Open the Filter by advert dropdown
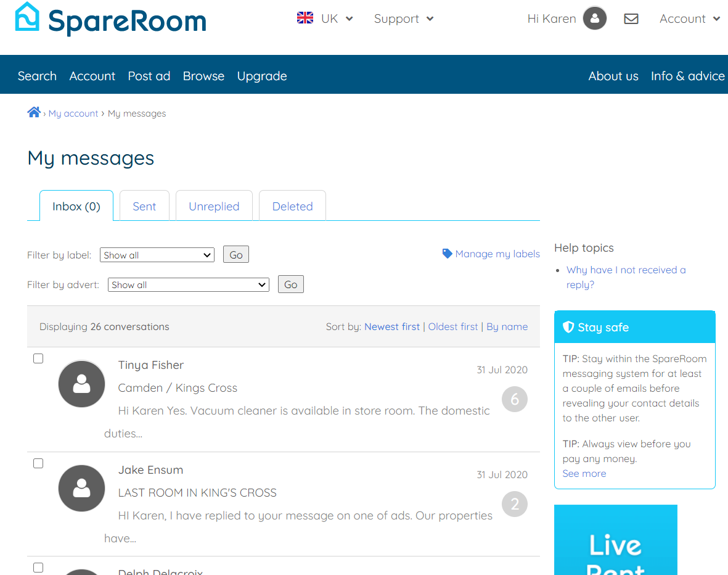This screenshot has height=575, width=728. [x=189, y=284]
